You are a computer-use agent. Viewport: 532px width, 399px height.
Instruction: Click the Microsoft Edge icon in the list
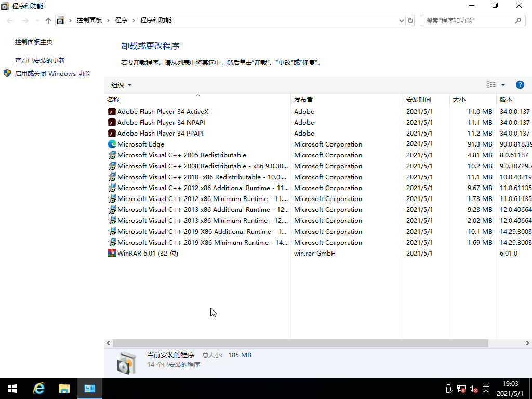tap(111, 144)
